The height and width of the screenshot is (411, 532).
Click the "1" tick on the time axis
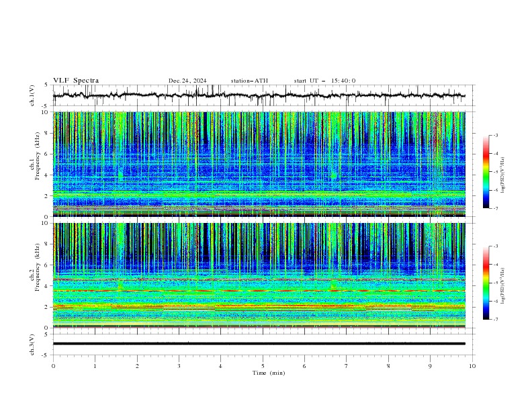point(95,366)
